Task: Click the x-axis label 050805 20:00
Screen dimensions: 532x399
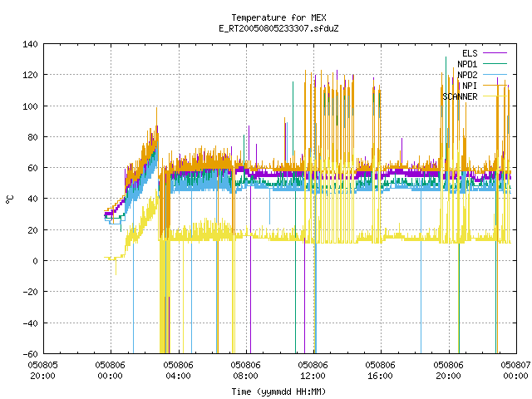Action: click(42, 371)
